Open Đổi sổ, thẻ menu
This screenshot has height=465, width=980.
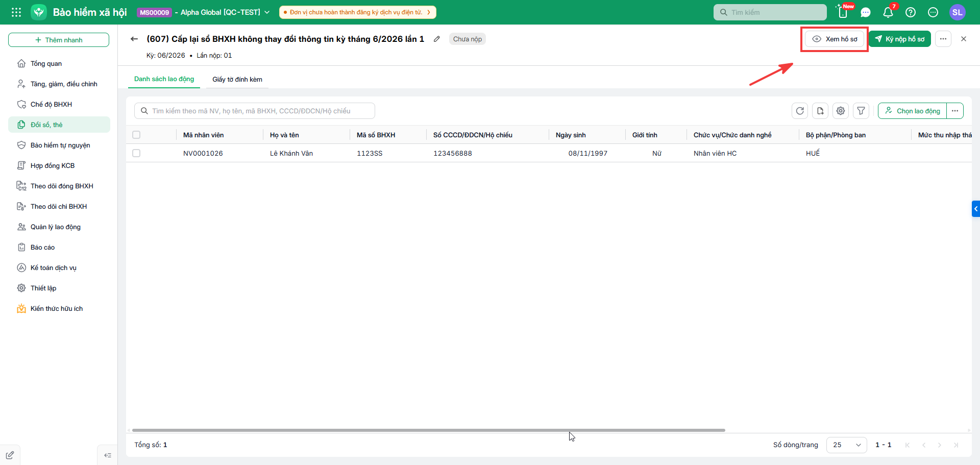(59, 125)
